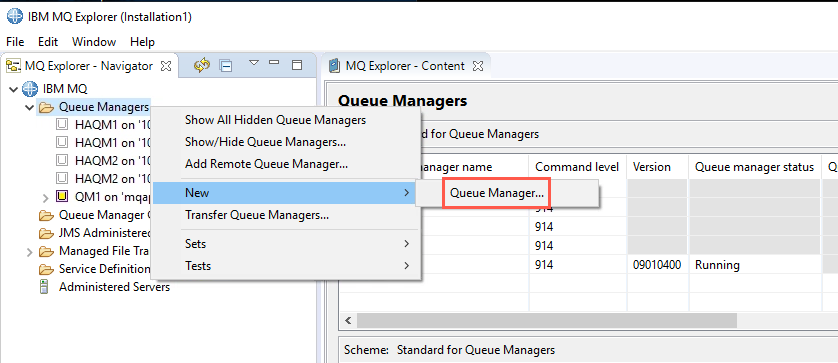Click the horizontal scrollbar thumb in table
Screen dimensions: 838x363
point(547,321)
